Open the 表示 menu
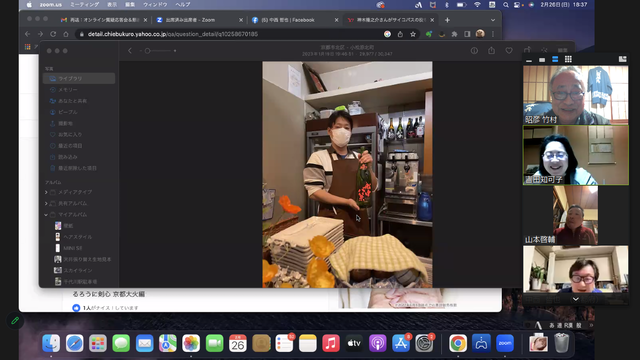The height and width of the screenshot is (360, 640). click(112, 5)
